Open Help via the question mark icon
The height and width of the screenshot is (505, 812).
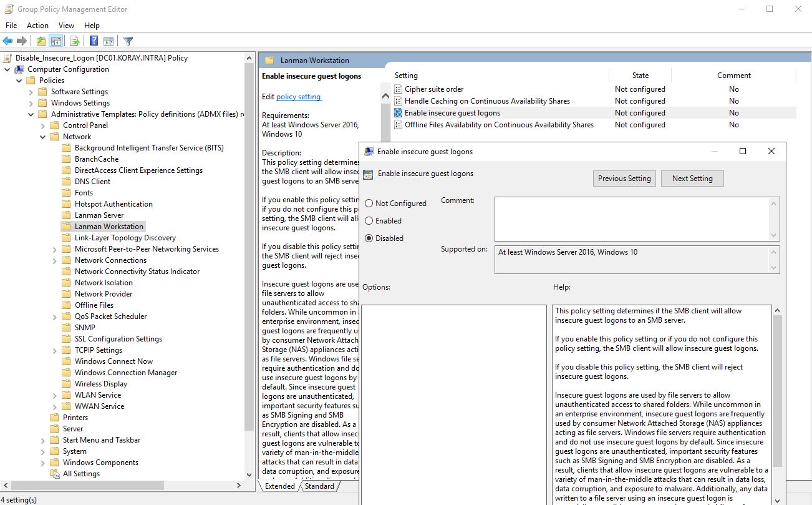[x=94, y=41]
